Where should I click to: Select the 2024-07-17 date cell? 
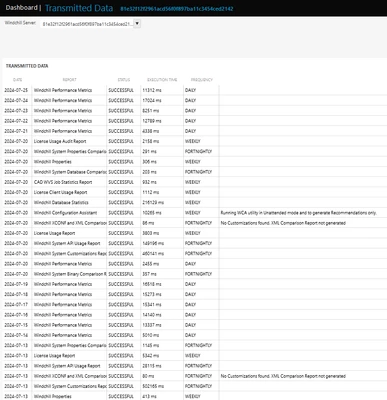(16, 305)
